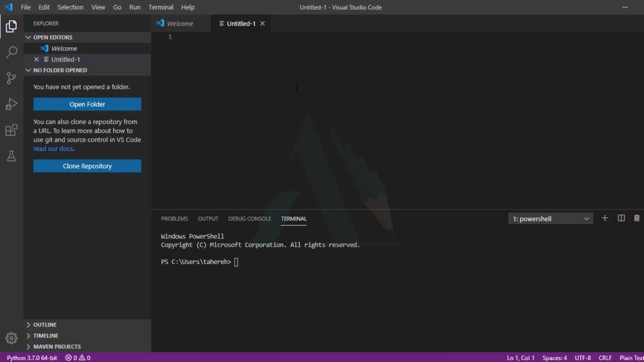
Task: Click the Manage gear icon
Action: coord(11,338)
